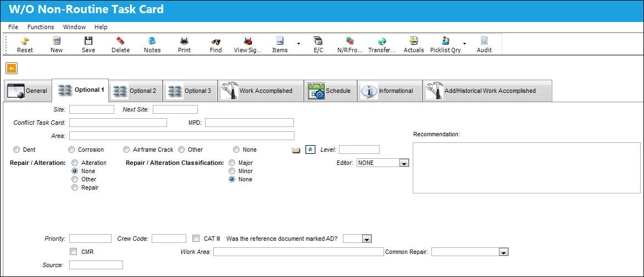Screen dimensions: 644x277
Task: Open the Schedule tab
Action: pyautogui.click(x=330, y=91)
